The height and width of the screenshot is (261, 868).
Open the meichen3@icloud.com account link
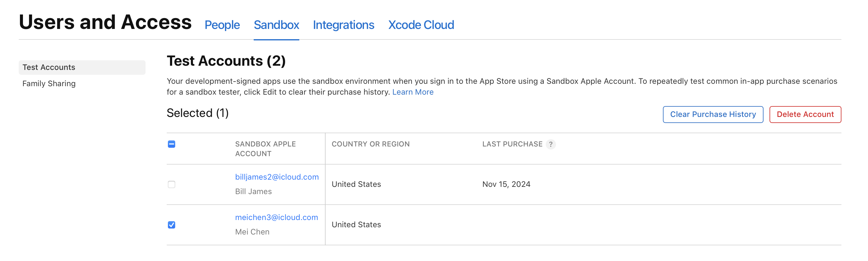(x=276, y=217)
